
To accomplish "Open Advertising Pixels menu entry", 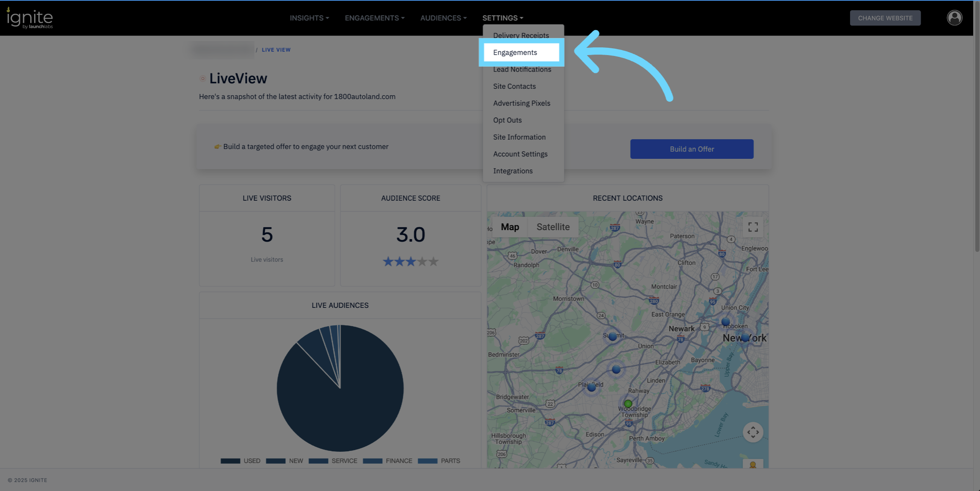I will (521, 103).
